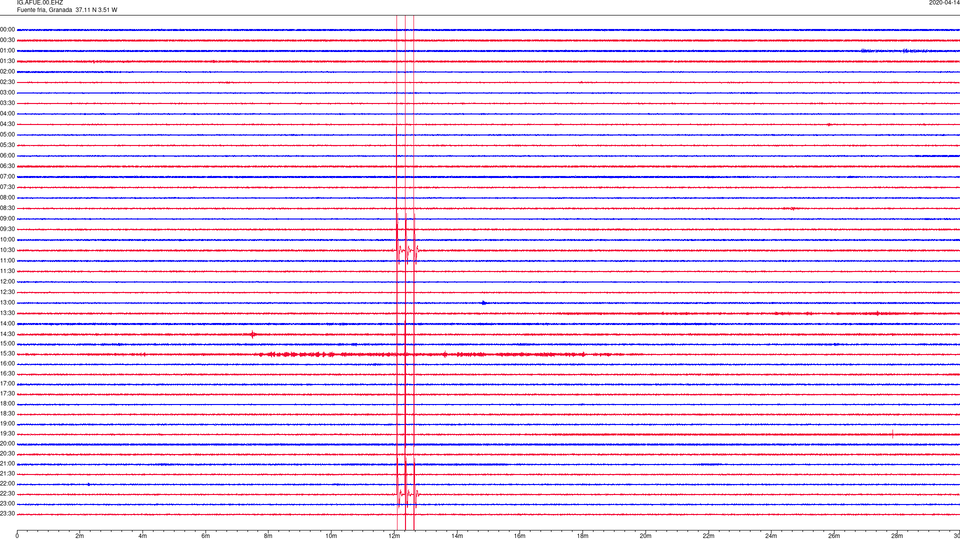Select the 01:30 trace time label

pos(7,61)
